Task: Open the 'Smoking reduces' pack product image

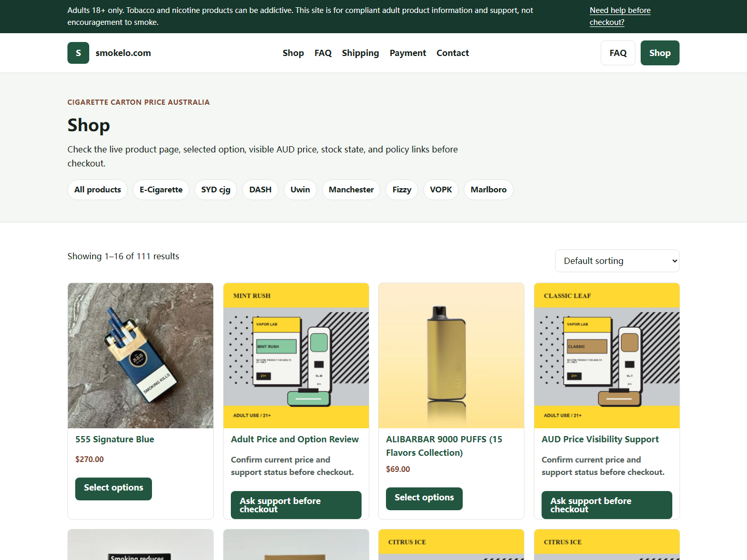Action: point(141,544)
